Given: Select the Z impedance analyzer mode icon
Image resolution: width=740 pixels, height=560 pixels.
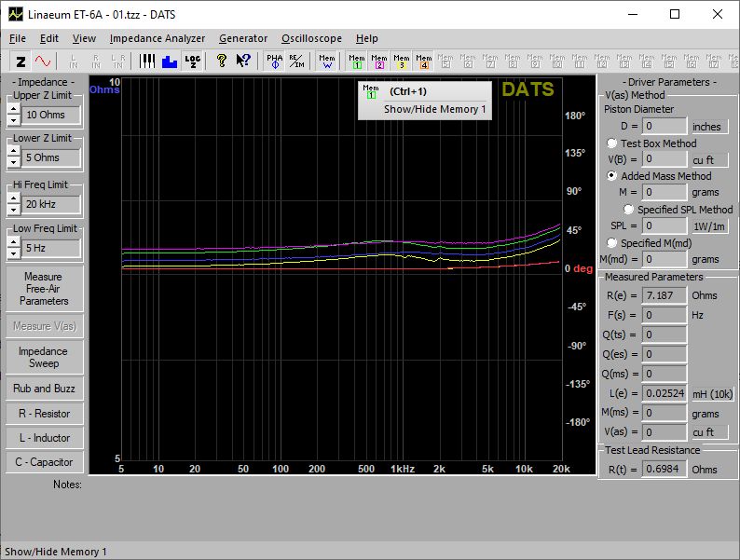Looking at the screenshot, I should [x=21, y=61].
